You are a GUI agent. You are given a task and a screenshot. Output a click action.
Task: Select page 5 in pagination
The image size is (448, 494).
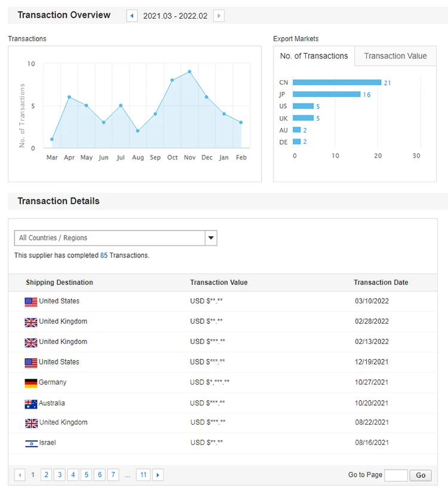click(x=86, y=475)
